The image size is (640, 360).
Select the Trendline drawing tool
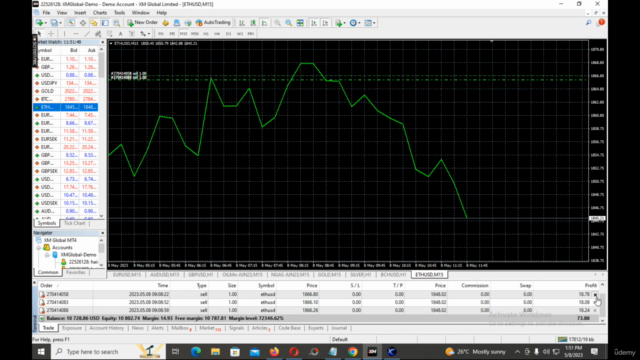click(87, 33)
